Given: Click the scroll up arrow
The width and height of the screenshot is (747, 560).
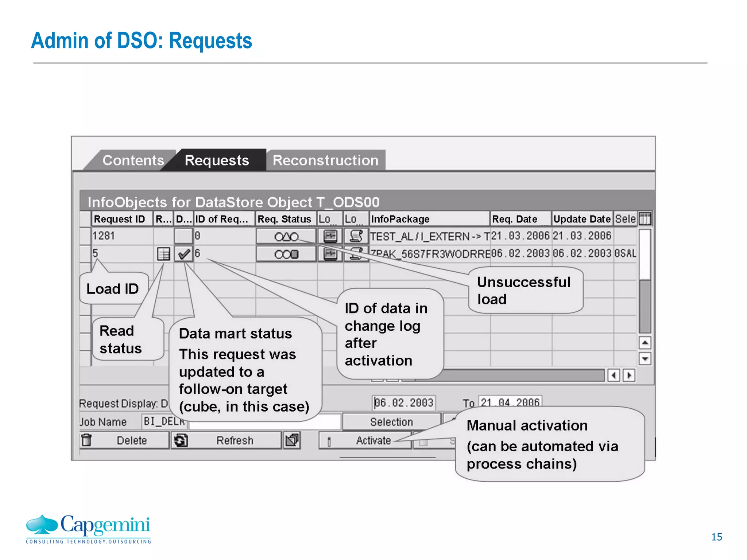Looking at the screenshot, I should (x=645, y=343).
